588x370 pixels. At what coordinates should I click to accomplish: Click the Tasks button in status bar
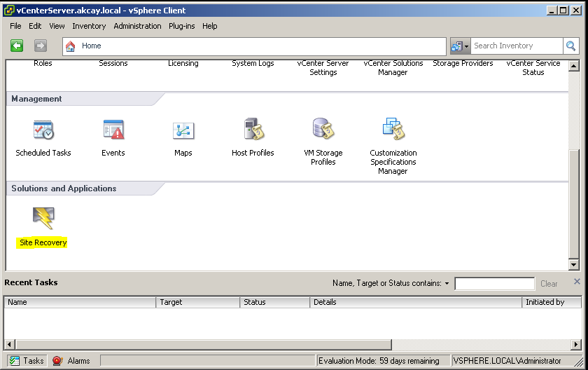click(x=27, y=361)
